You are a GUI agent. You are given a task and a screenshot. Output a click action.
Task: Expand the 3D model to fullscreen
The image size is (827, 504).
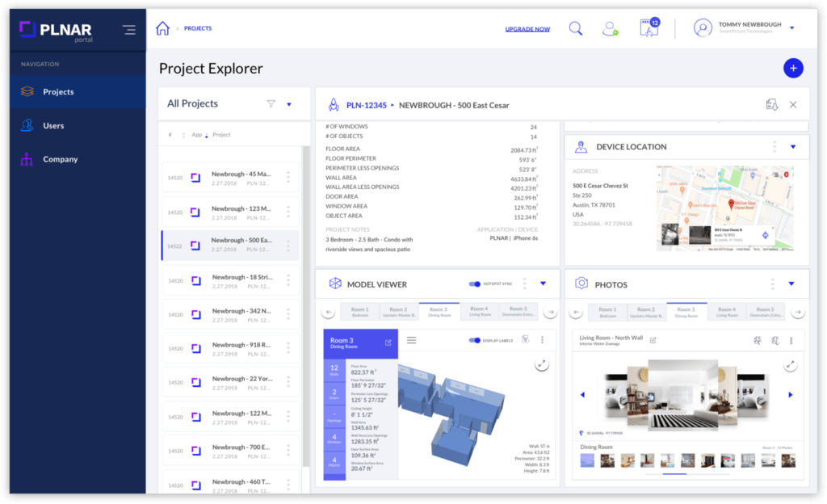542,364
